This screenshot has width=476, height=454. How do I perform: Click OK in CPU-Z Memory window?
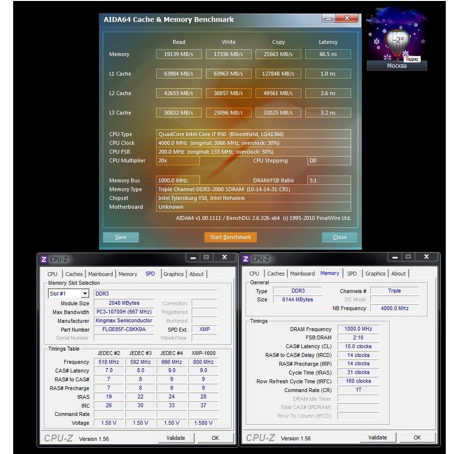point(417,437)
